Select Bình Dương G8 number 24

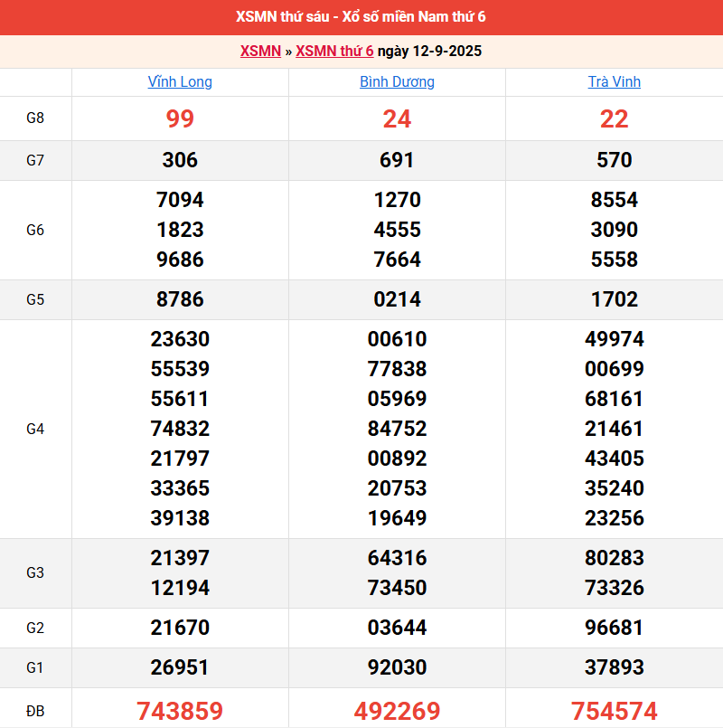(398, 118)
